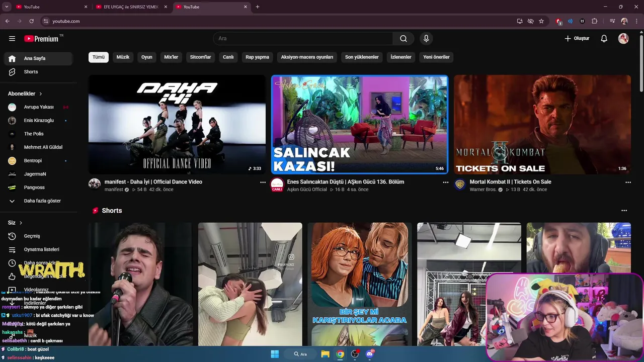
Task: Select the Müzik filter chip
Action: (x=123, y=57)
